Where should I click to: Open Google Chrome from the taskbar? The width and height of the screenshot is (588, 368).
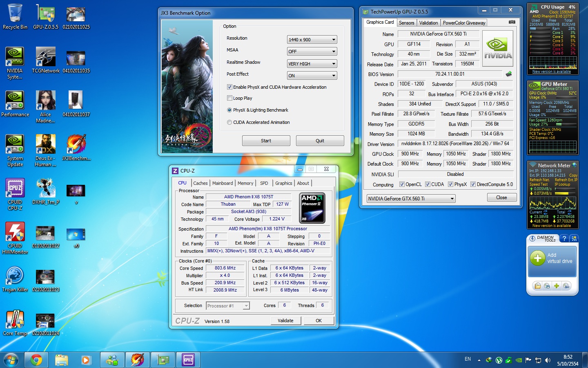pos(36,360)
